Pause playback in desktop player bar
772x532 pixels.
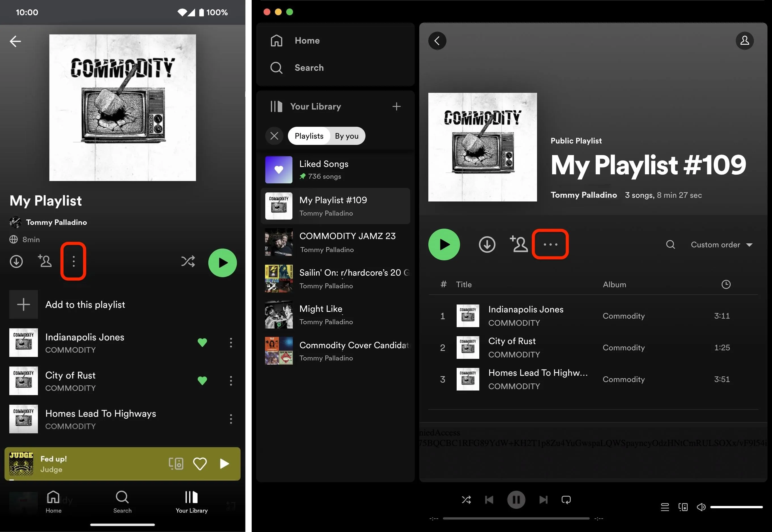point(516,500)
